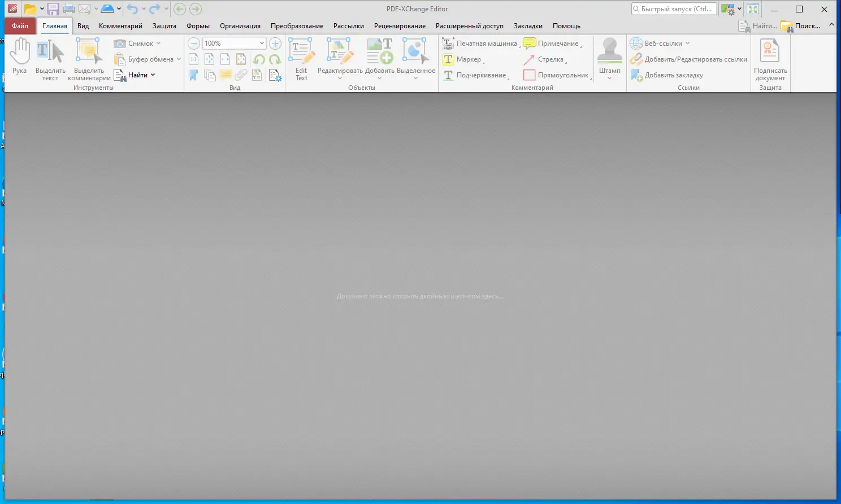Image resolution: width=841 pixels, height=504 pixels.
Task: Expand the Выделенное dropdown
Action: pos(415,78)
